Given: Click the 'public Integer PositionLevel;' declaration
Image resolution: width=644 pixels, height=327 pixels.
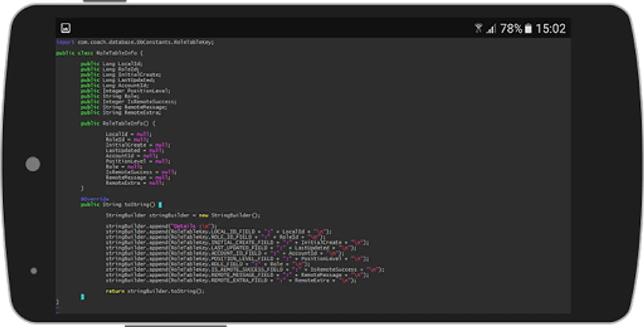Looking at the screenshot, I should point(125,91).
